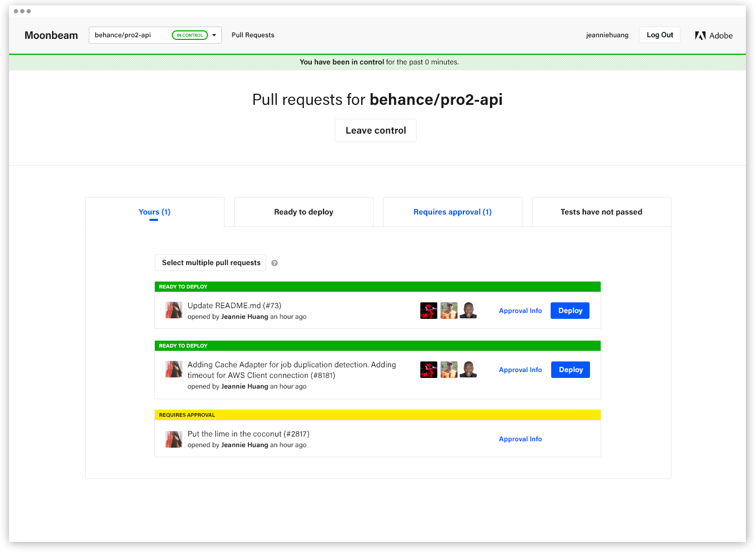Viewport: 756px width, 552px height.
Task: Click red approver avatar on Adding Cache Adapter row
Action: 429,369
